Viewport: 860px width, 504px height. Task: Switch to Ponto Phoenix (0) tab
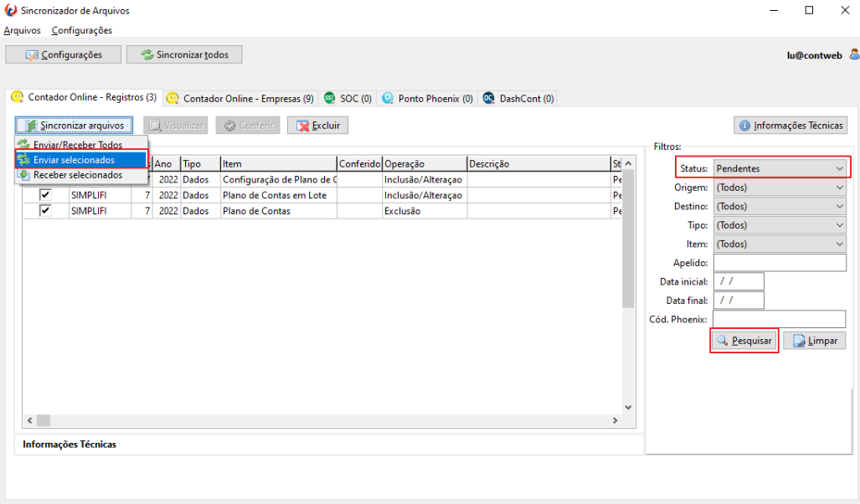pos(427,98)
